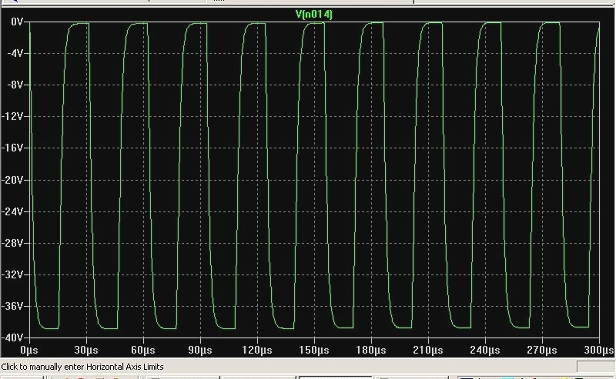Click the 90µs horizontal axis label
The width and height of the screenshot is (616, 379).
click(x=200, y=350)
